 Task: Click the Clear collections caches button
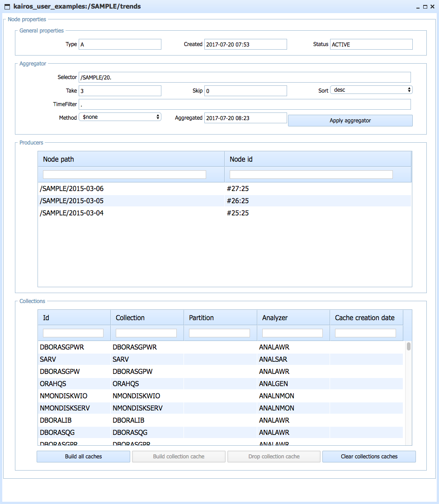[369, 457]
